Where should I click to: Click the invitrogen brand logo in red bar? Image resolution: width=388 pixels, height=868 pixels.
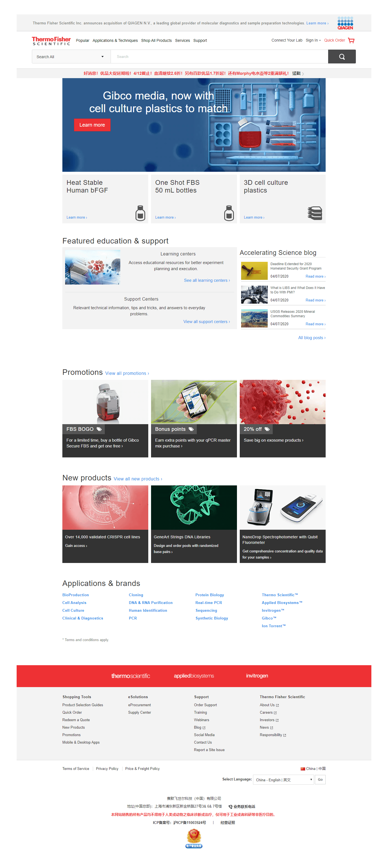click(x=257, y=676)
